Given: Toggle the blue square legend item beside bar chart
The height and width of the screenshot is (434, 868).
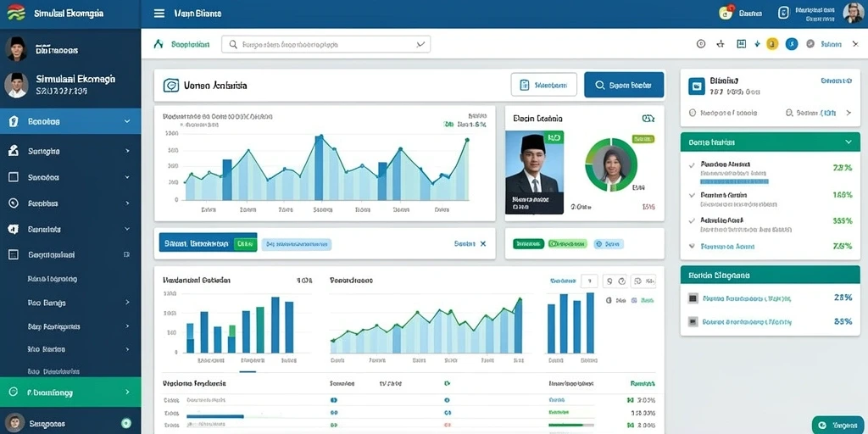Looking at the screenshot, I should (636, 300).
